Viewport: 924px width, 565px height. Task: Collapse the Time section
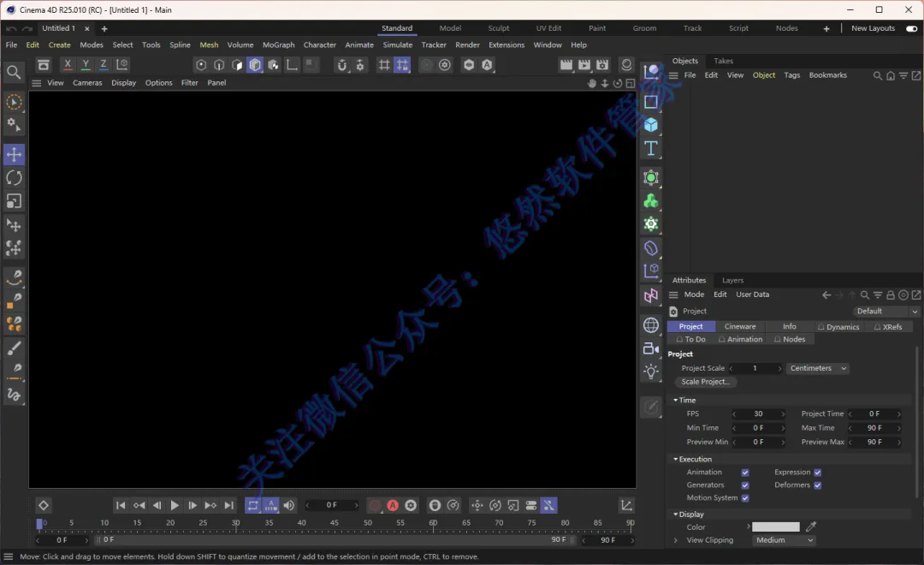coord(675,400)
